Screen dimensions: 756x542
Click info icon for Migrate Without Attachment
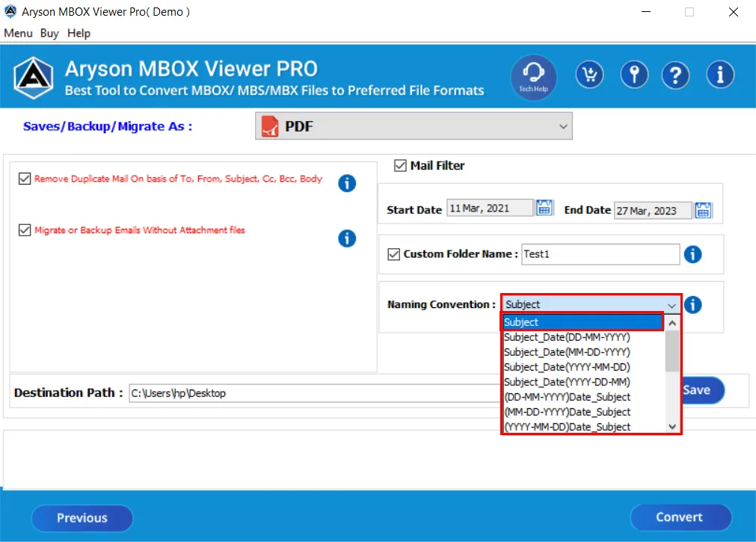tap(347, 238)
